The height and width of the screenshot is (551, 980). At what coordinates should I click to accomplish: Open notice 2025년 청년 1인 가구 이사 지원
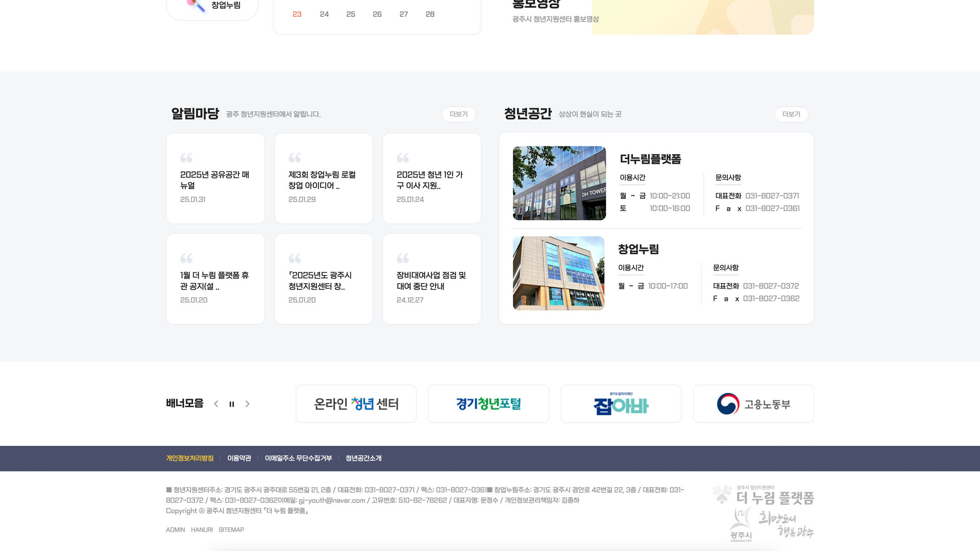coord(432,179)
